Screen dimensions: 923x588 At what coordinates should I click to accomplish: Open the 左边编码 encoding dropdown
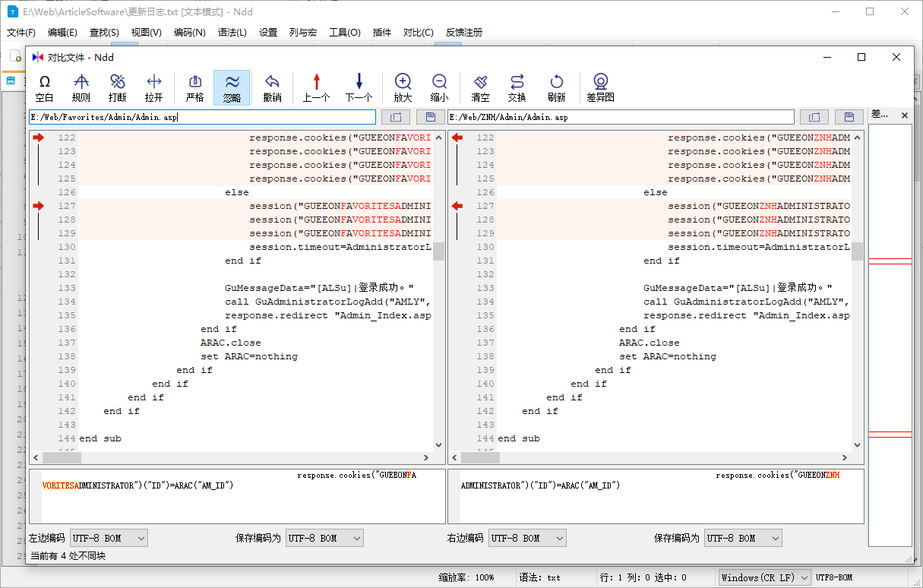tap(109, 538)
